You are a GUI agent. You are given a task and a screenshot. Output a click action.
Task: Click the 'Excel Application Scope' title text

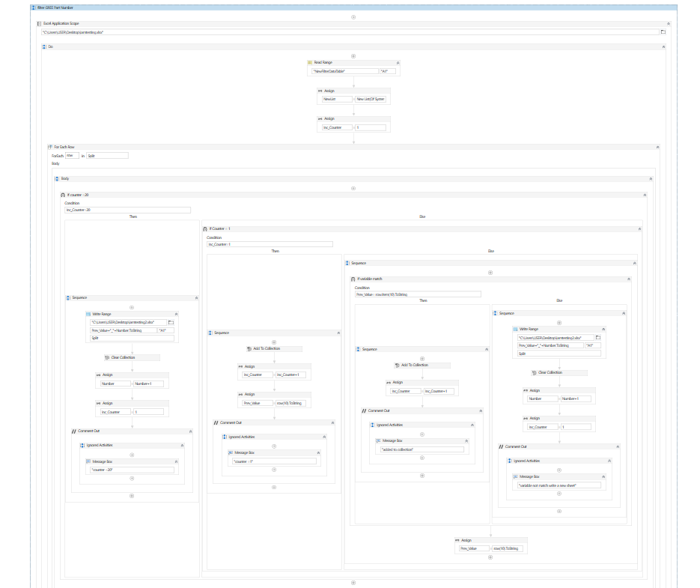click(61, 24)
